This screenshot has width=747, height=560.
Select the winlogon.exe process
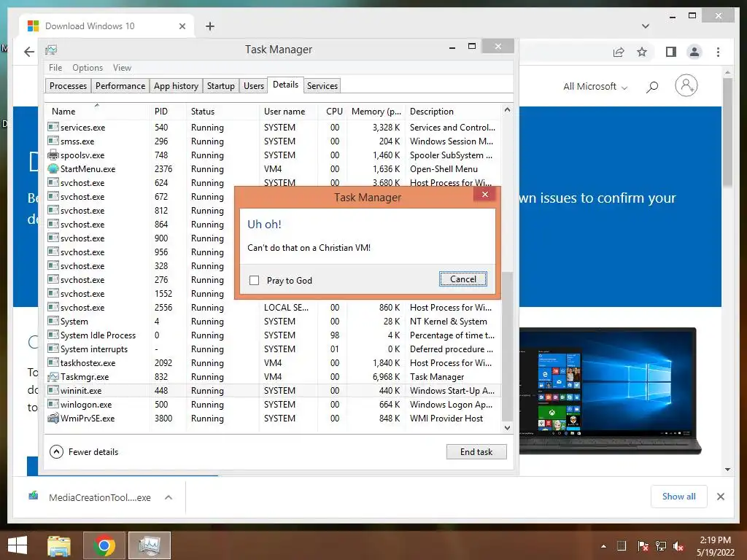(x=274, y=404)
